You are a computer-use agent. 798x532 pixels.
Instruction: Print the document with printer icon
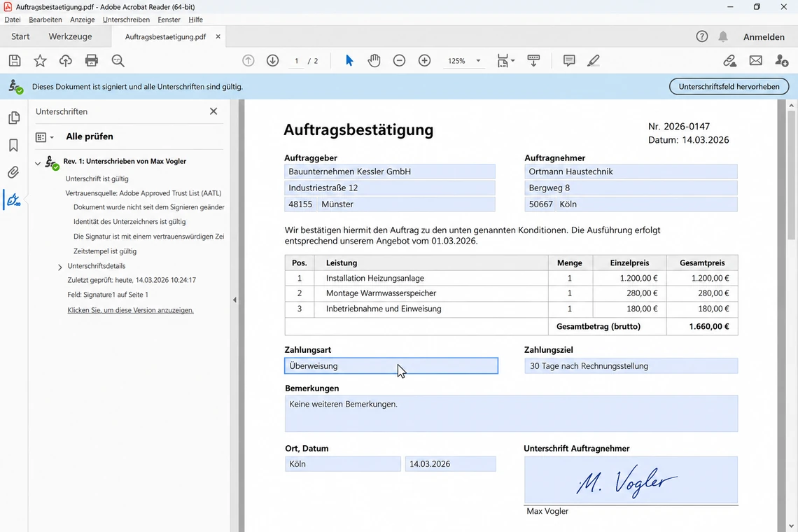[x=92, y=61]
